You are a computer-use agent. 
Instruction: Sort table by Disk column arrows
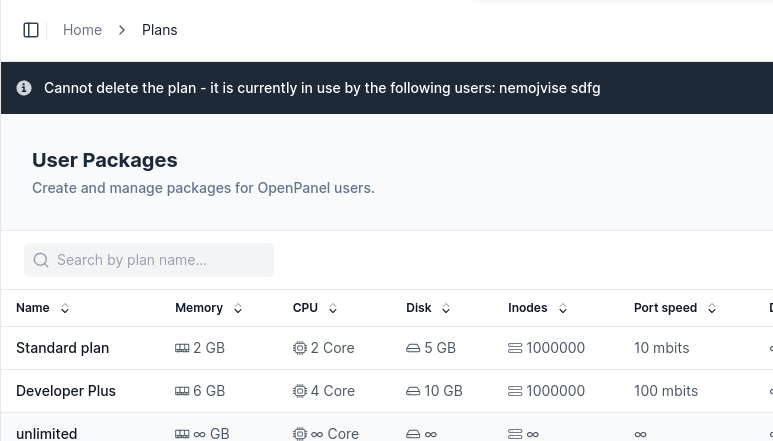pyautogui.click(x=446, y=308)
